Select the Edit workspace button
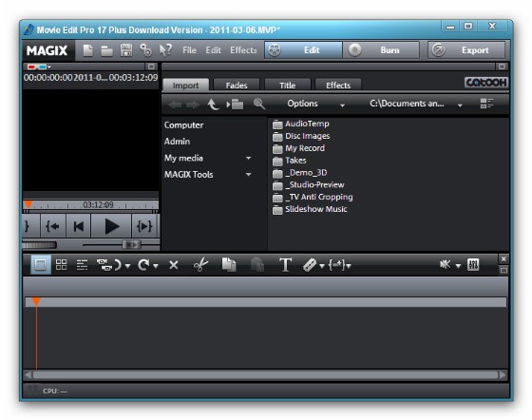The width and height of the screenshot is (532, 420). [x=303, y=50]
